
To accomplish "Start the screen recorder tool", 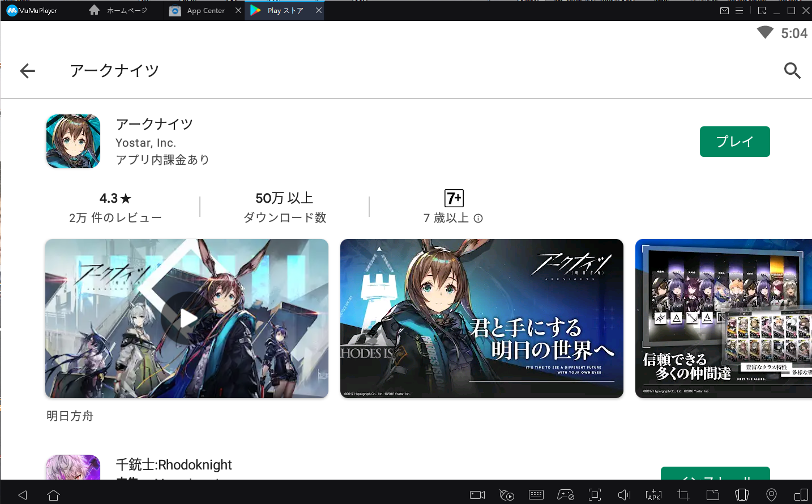I will tap(477, 495).
